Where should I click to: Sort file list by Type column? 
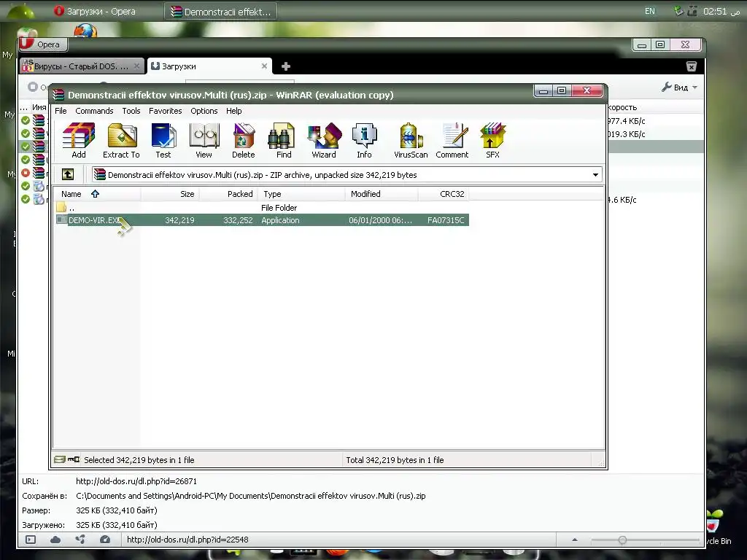coord(301,194)
